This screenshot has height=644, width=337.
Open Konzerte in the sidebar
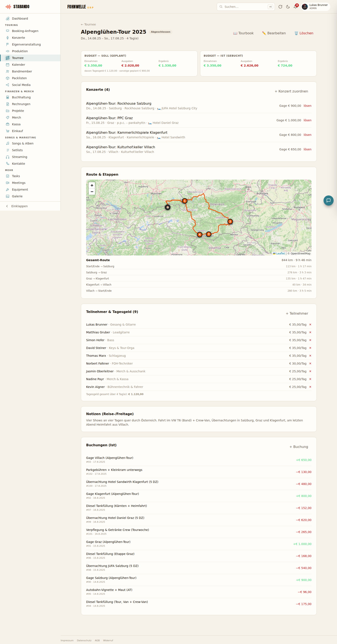pos(30,38)
